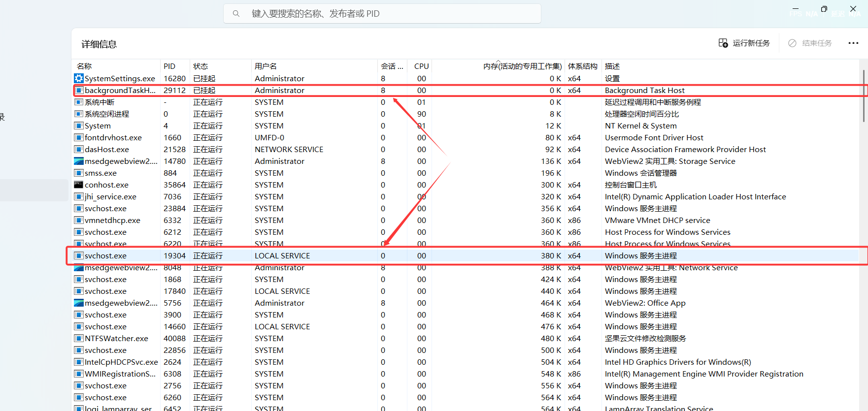
Task: Click the svchost.exe PID 1868 icon
Action: click(x=79, y=279)
